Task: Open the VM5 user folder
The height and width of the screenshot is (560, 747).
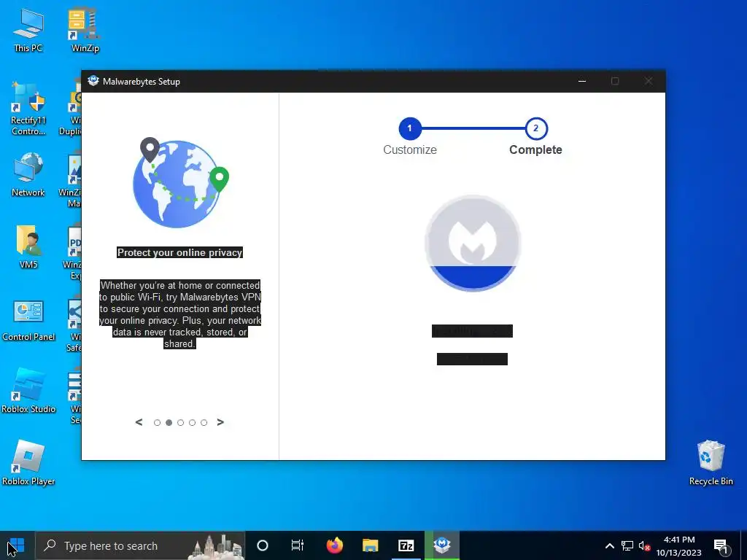Action: pos(28,246)
